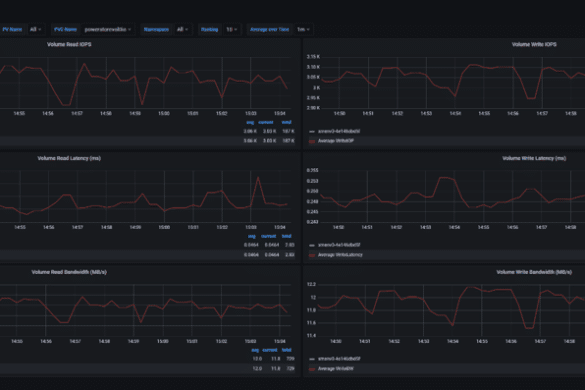
Task: Click inside the Volume Write Bandwidth graph area
Action: [450, 310]
